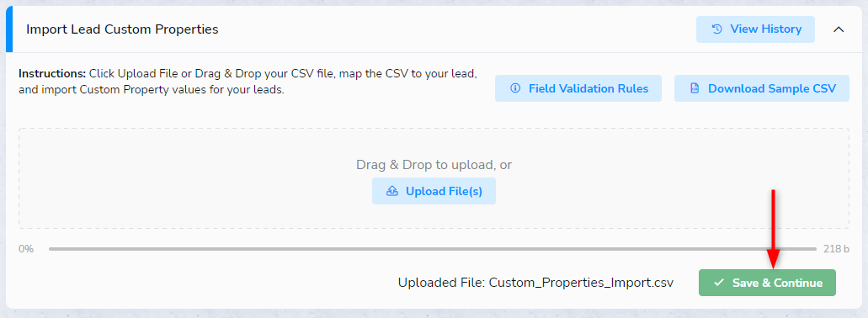Click the 0% progress label

click(26, 249)
